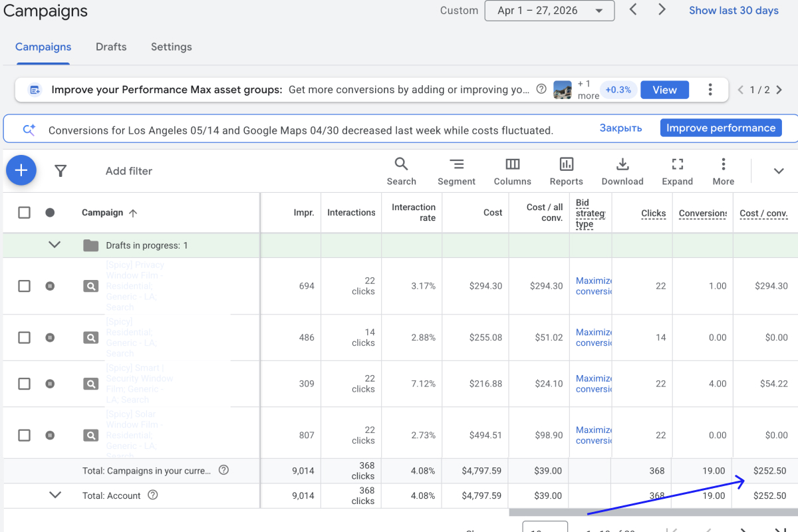Click the help icon beside the Performance Max recommendation
The height and width of the screenshot is (532, 798).
[541, 89]
